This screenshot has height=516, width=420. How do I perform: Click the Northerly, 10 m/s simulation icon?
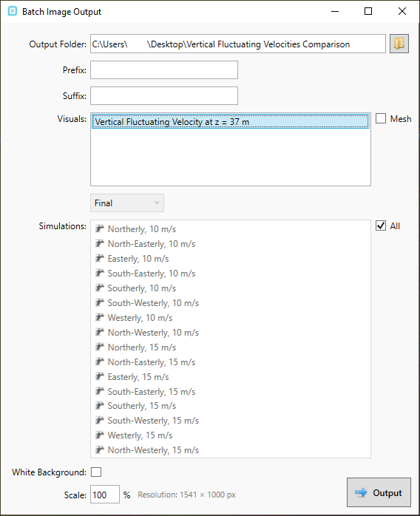click(100, 228)
